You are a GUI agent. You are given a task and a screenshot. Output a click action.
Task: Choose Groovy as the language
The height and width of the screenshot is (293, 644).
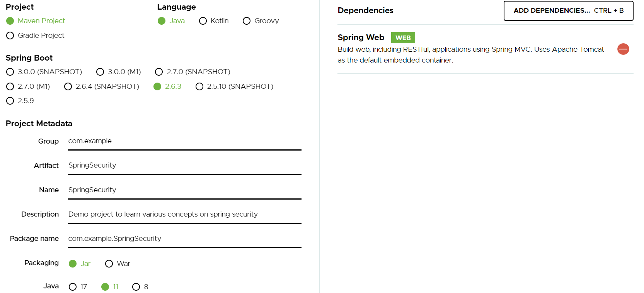pyautogui.click(x=247, y=21)
